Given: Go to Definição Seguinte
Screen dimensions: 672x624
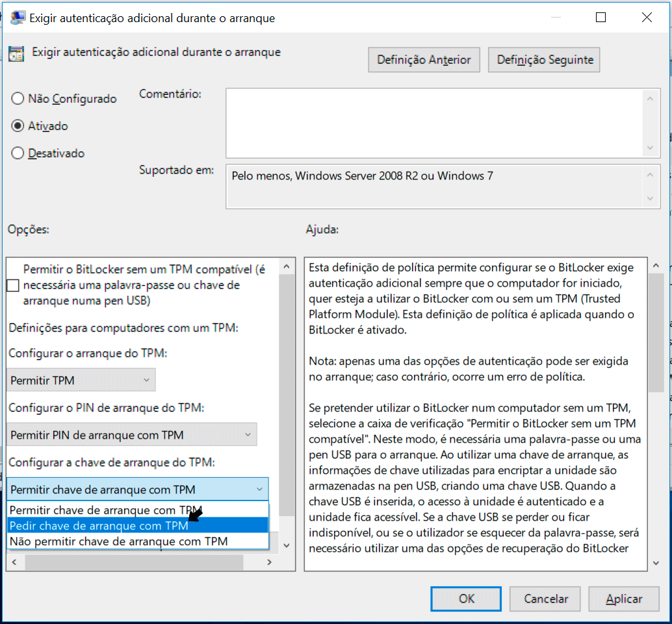Looking at the screenshot, I should click(x=545, y=60).
